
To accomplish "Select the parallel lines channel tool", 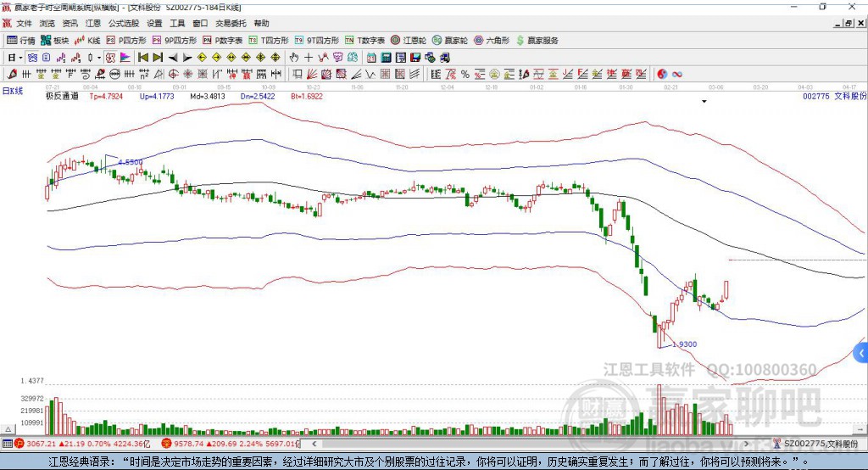I will pos(414,74).
